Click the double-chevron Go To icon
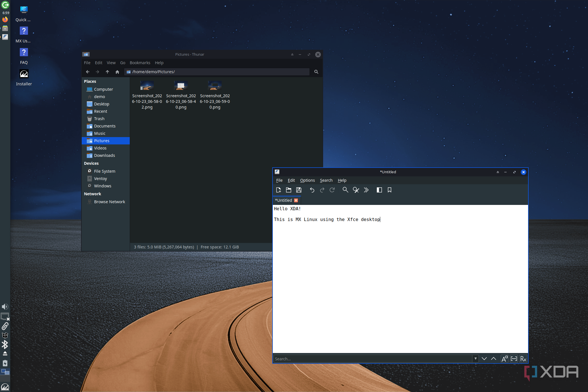The image size is (588, 392). (x=366, y=190)
